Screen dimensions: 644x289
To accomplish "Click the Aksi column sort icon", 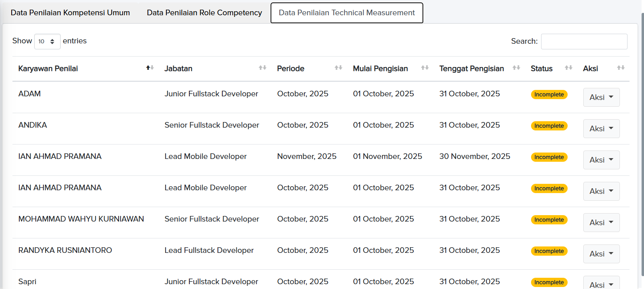I will click(x=621, y=68).
